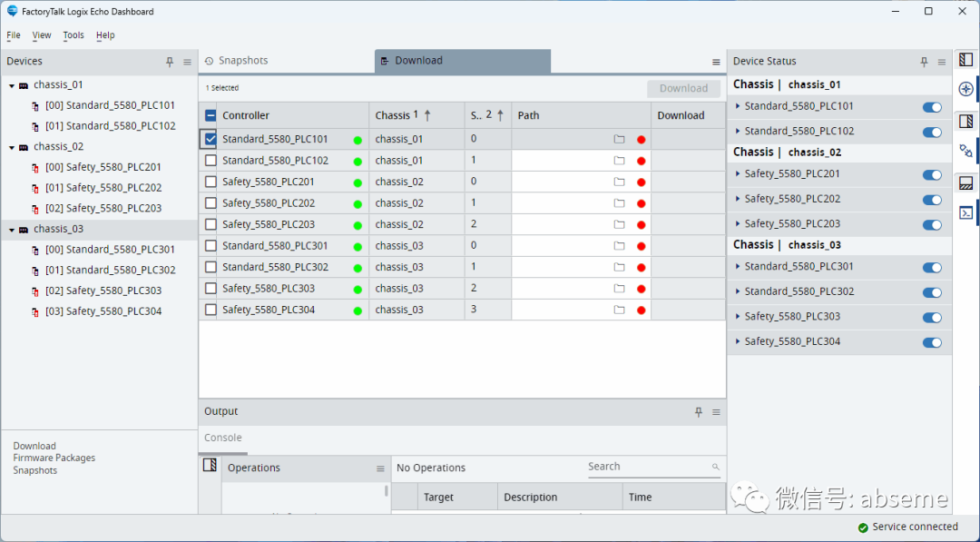
Task: Open the Tools menu
Action: click(73, 35)
